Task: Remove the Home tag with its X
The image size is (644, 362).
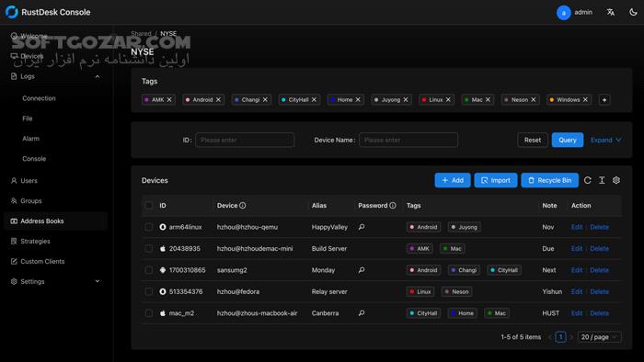Action: tap(358, 99)
